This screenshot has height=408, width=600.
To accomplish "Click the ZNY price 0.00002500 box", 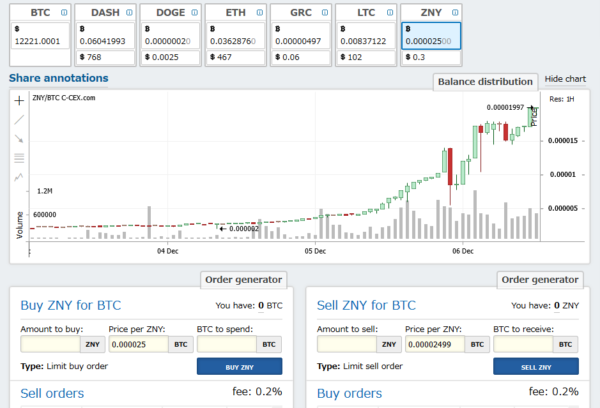I will point(431,36).
